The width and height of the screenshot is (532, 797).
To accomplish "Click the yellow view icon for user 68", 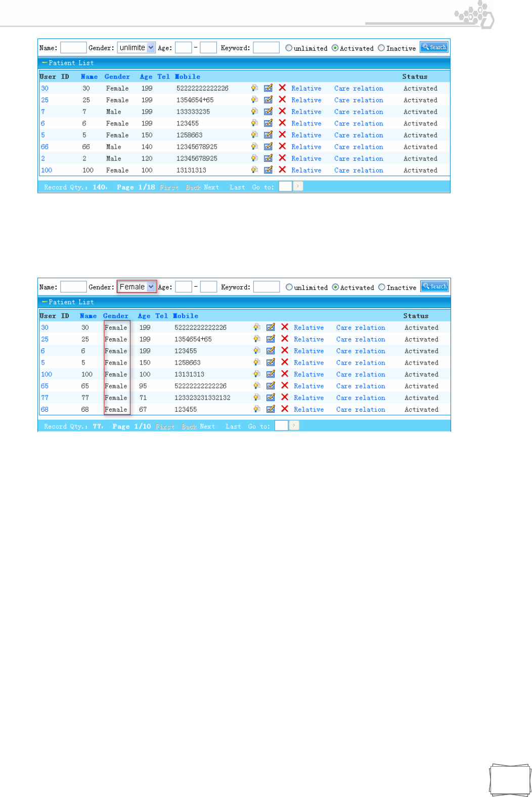I will click(257, 409).
